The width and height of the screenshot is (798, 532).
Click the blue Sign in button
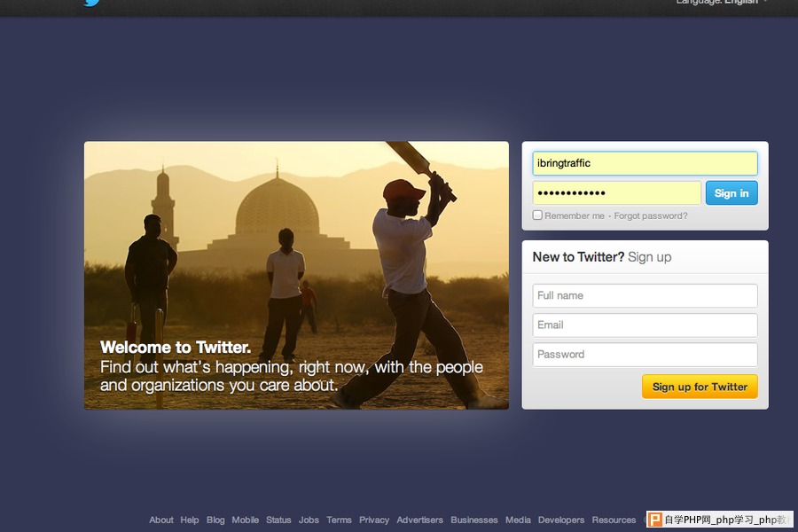731,193
